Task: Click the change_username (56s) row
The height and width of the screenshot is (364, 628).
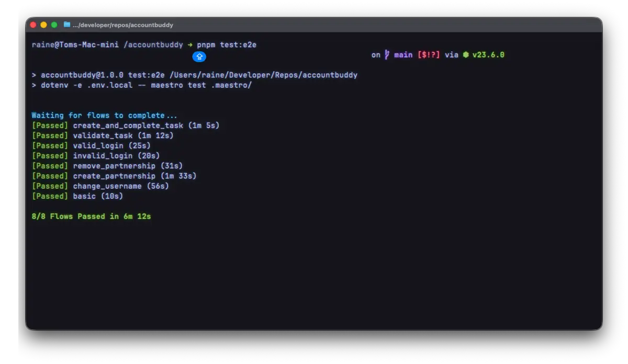Action: [x=100, y=186]
